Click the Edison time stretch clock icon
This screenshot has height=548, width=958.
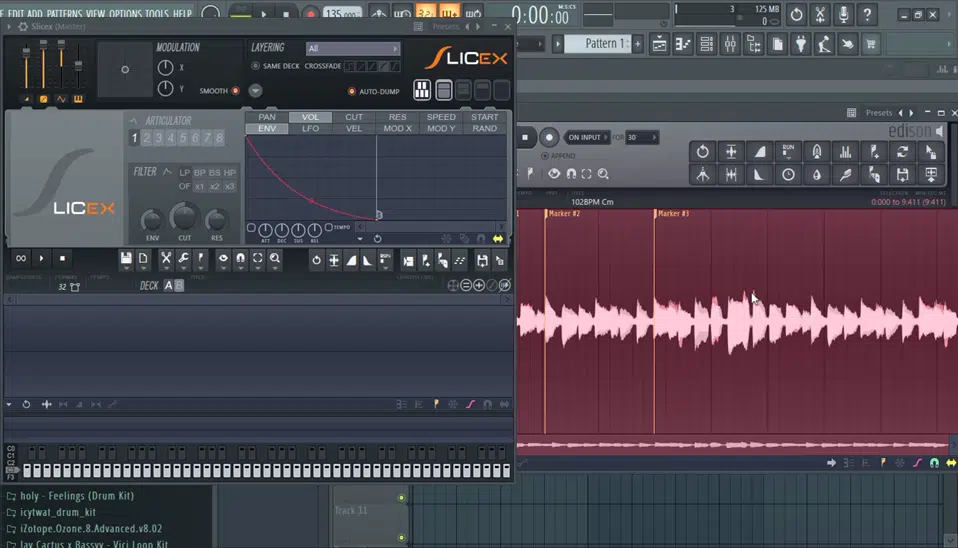coord(788,175)
